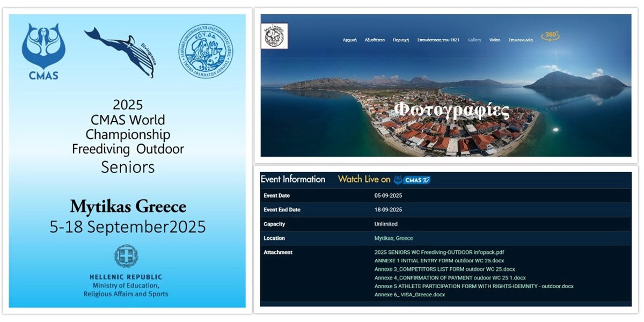Open the Video menu item

pos(495,40)
